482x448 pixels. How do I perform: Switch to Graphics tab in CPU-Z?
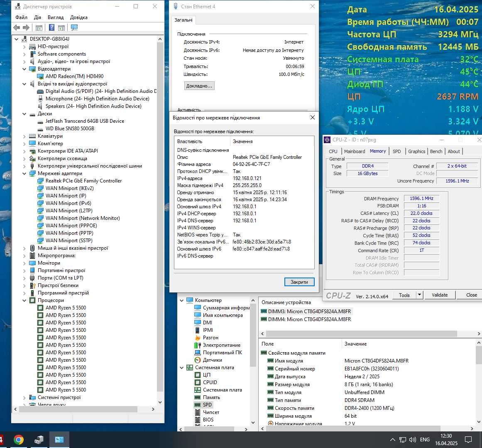pyautogui.click(x=416, y=151)
